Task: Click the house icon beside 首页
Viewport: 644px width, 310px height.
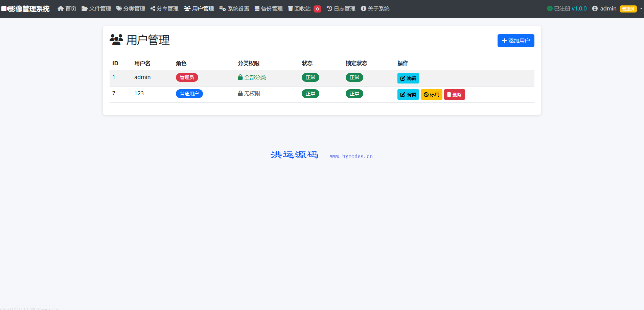Action: pos(61,8)
